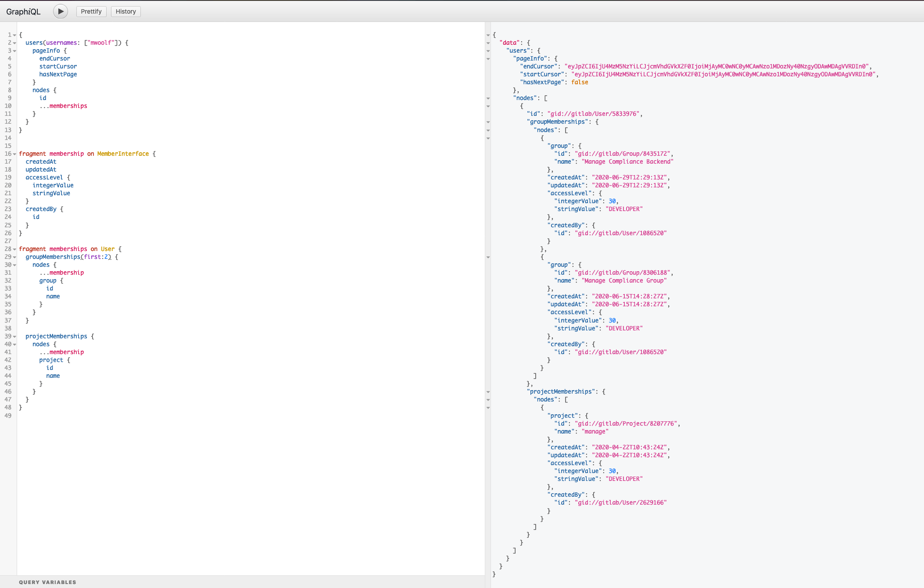Open the query History panel
Image resolution: width=924 pixels, height=588 pixels.
tap(125, 11)
